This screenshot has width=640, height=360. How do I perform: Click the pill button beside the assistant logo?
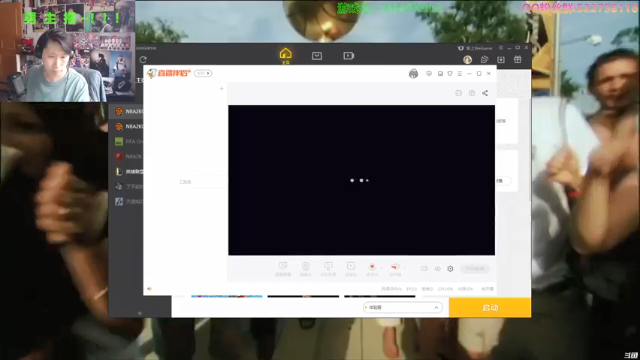pos(203,73)
